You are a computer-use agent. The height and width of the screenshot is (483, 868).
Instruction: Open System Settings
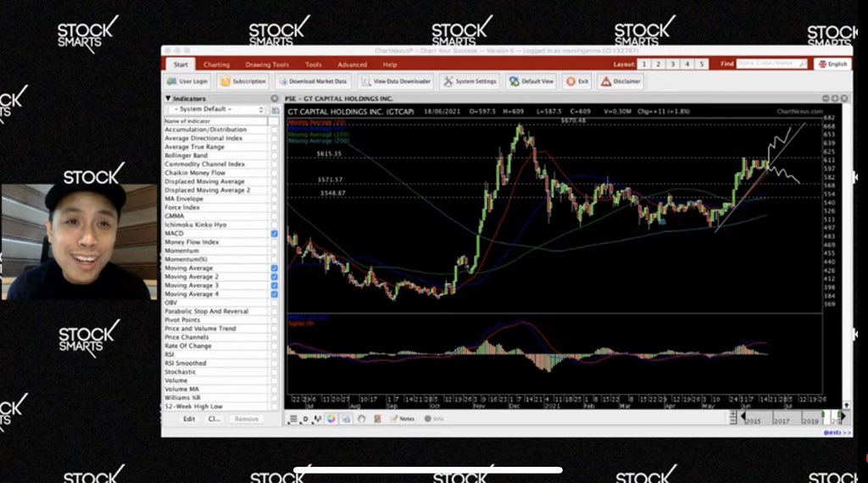pos(470,81)
